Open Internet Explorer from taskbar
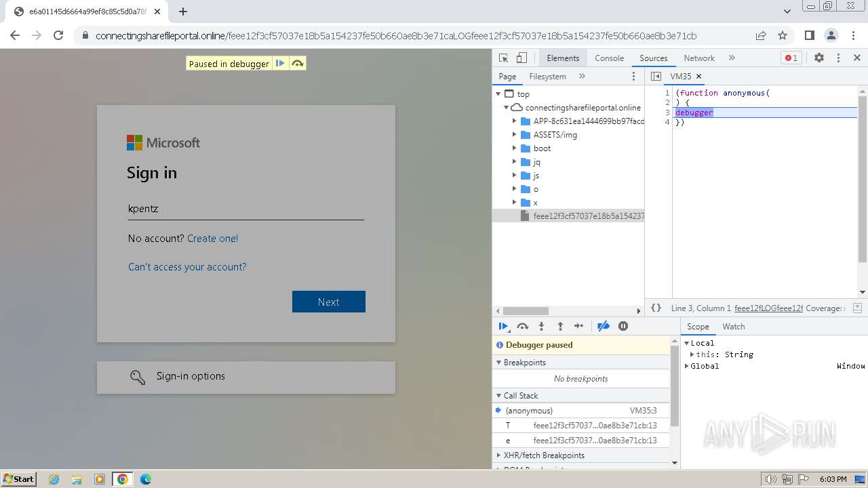Screen dimensions: 868x488 point(54,479)
